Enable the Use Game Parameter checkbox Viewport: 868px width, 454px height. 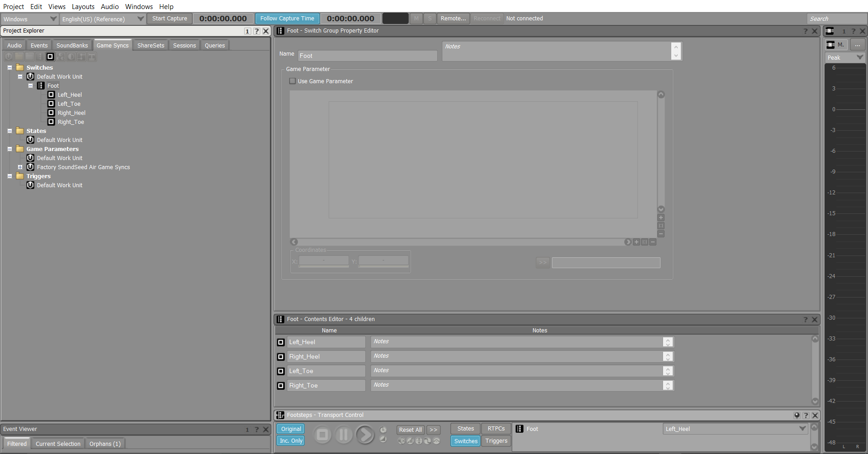click(292, 81)
